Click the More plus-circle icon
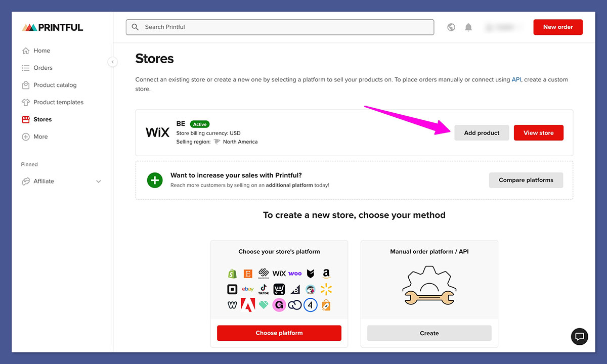The image size is (607, 364). pos(26,136)
